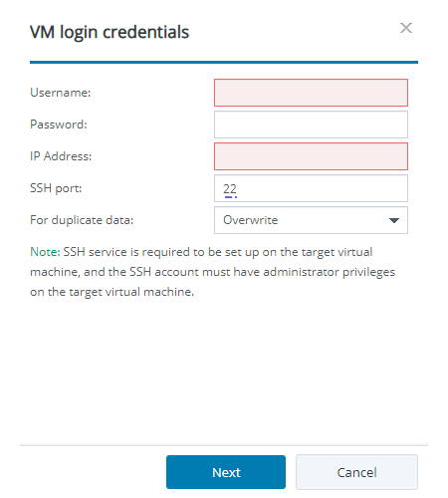The image size is (448, 498).
Task: Close the VM login credentials dialog
Action: (406, 28)
